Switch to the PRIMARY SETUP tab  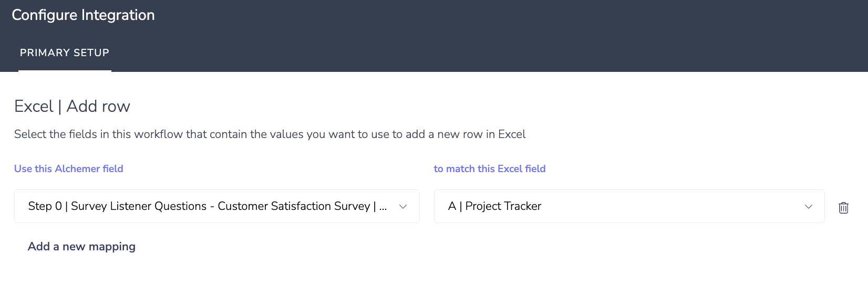coord(65,52)
